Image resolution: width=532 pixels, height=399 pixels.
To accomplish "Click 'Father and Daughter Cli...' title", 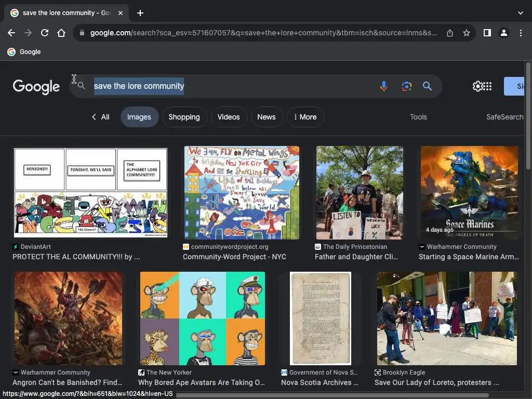I will [x=356, y=257].
